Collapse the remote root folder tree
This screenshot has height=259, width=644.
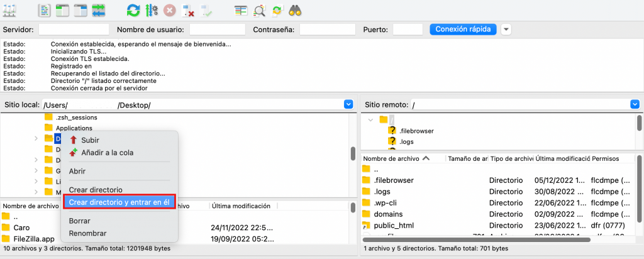370,119
